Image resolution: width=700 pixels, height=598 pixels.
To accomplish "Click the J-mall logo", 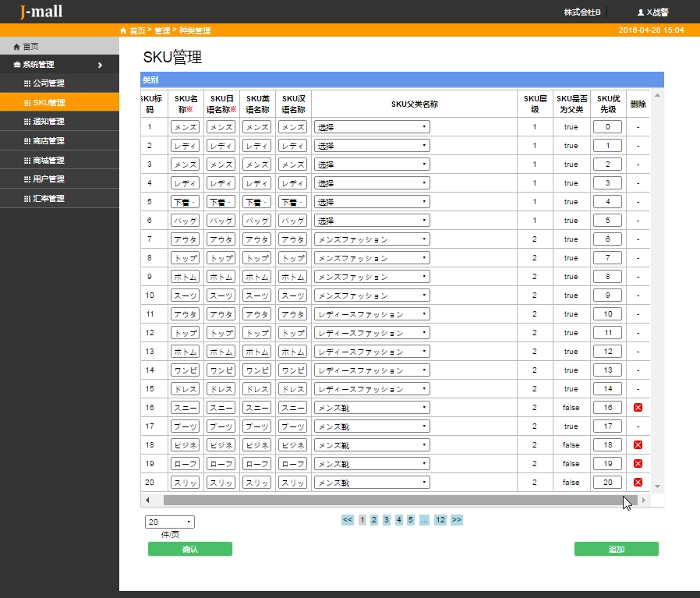I will coord(41,12).
